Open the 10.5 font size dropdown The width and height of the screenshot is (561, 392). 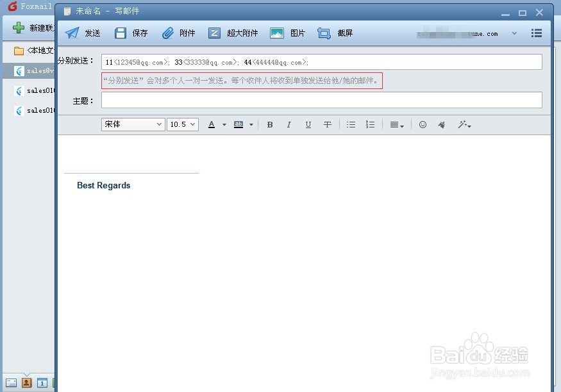182,124
